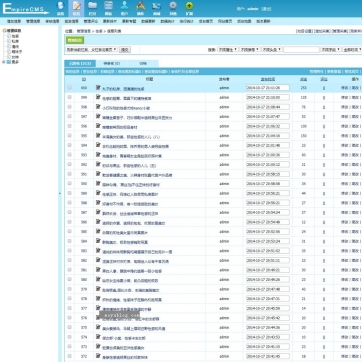Focus the publish time field in row 596

[268, 126]
